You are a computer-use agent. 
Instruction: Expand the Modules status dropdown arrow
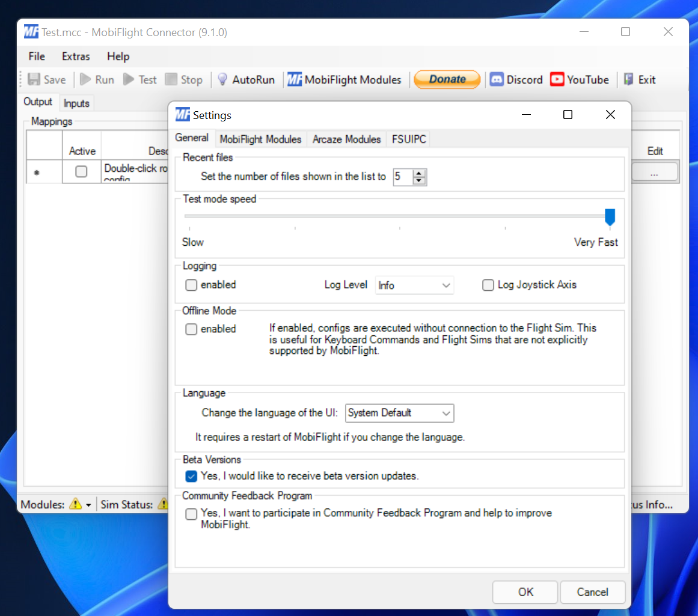point(88,505)
